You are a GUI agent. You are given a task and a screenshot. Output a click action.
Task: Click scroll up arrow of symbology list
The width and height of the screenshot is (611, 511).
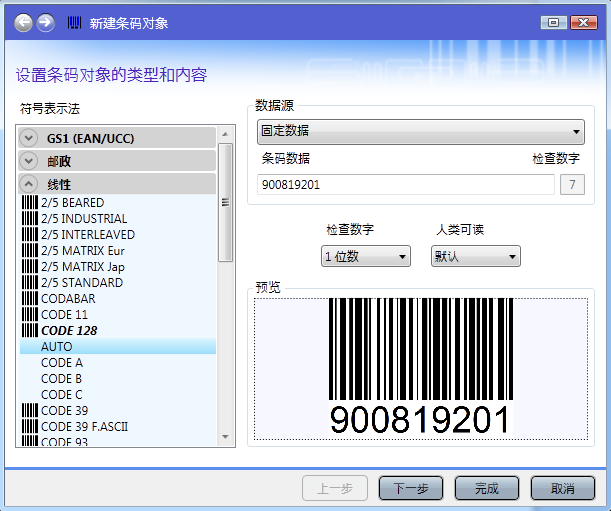pos(225,134)
